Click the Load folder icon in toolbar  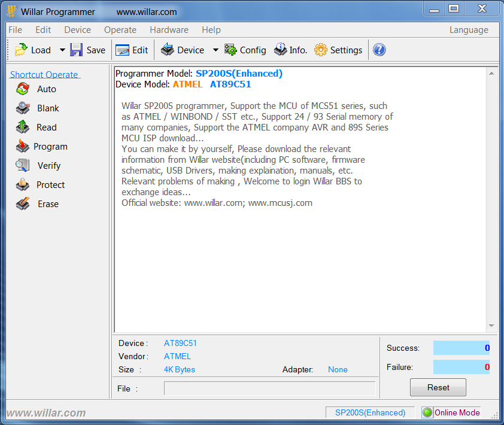coord(21,50)
